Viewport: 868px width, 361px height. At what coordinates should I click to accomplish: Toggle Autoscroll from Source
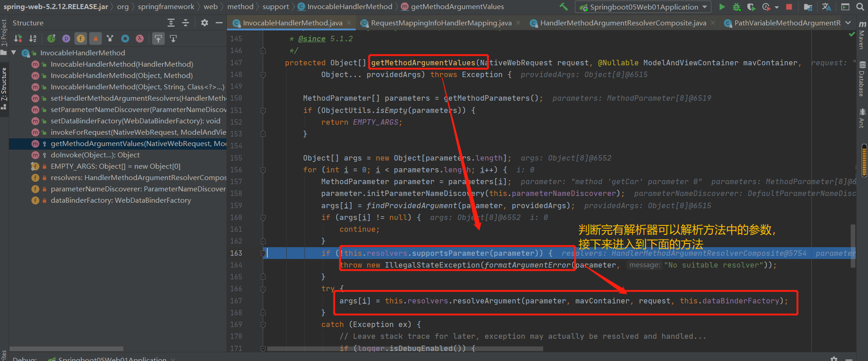coord(173,39)
